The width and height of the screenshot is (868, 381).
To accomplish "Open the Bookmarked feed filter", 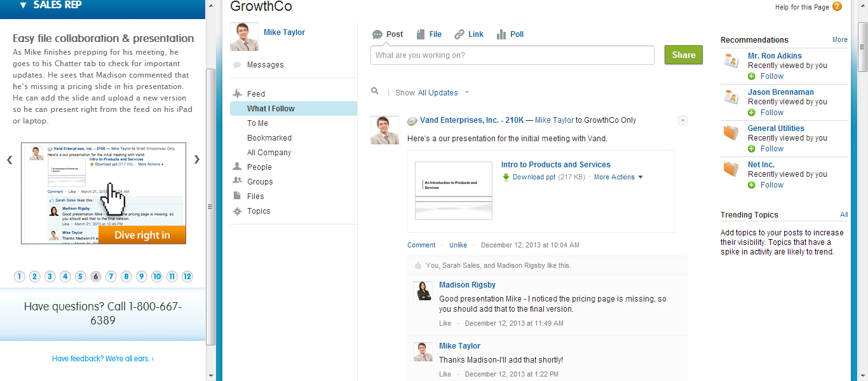I will coord(269,138).
